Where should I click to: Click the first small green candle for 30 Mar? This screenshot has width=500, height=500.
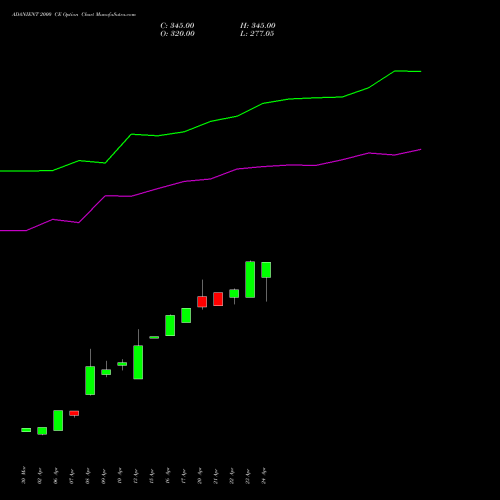point(26,430)
